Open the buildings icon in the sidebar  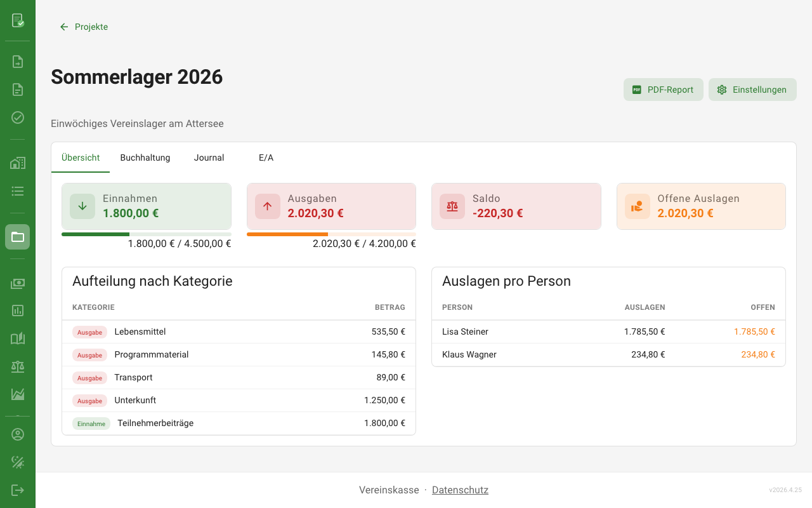tap(18, 163)
